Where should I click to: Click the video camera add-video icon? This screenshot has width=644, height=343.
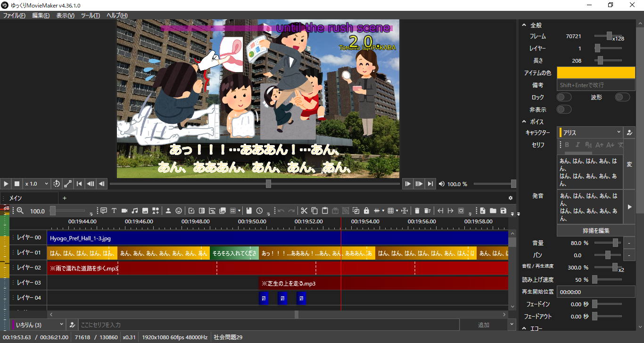tap(124, 211)
